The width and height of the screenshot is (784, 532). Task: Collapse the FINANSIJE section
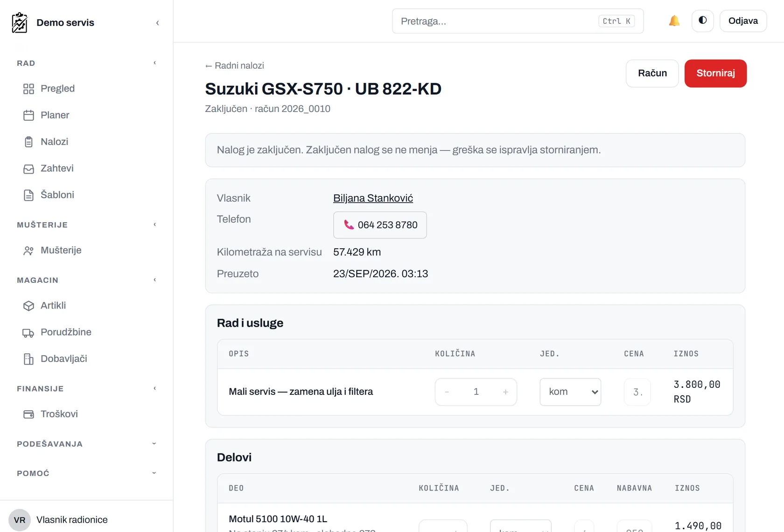154,389
